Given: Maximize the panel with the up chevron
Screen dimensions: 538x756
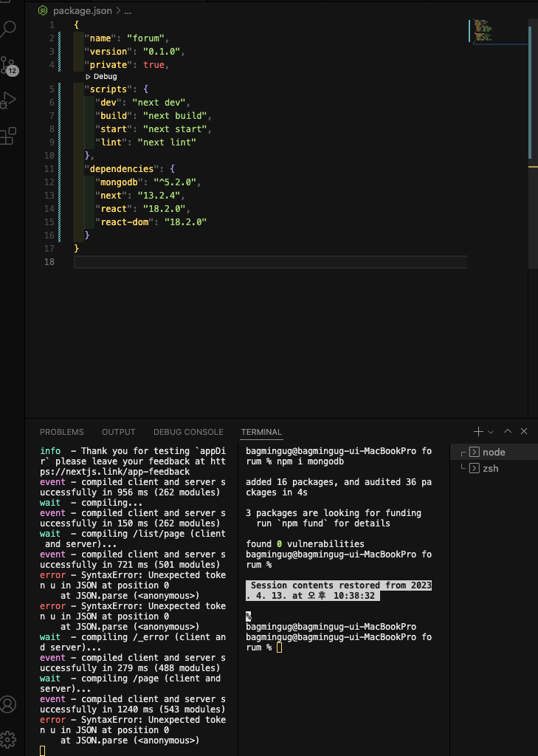Looking at the screenshot, I should pos(508,431).
